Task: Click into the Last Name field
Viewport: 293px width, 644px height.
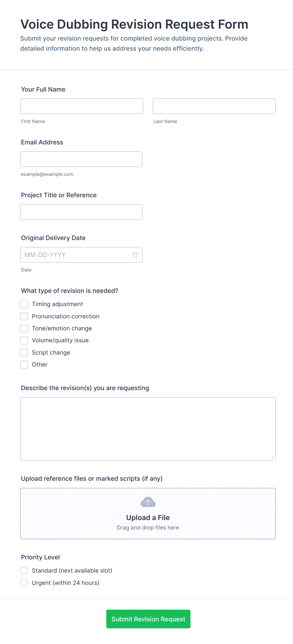Action: tap(214, 106)
